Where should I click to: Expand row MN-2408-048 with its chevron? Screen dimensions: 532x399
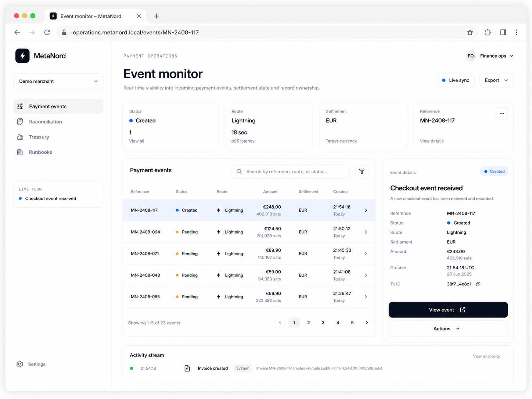coord(366,275)
